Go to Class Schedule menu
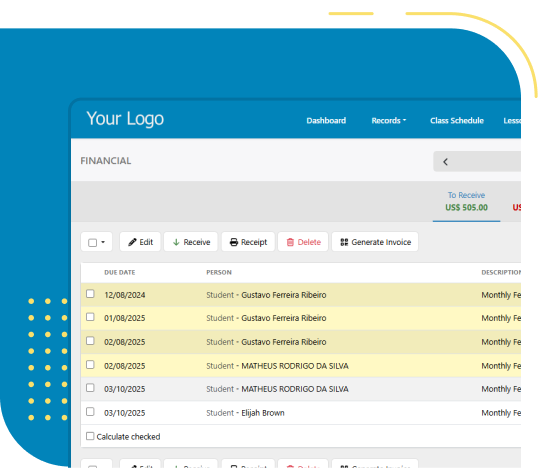Viewport: 552px width, 468px height. [457, 120]
